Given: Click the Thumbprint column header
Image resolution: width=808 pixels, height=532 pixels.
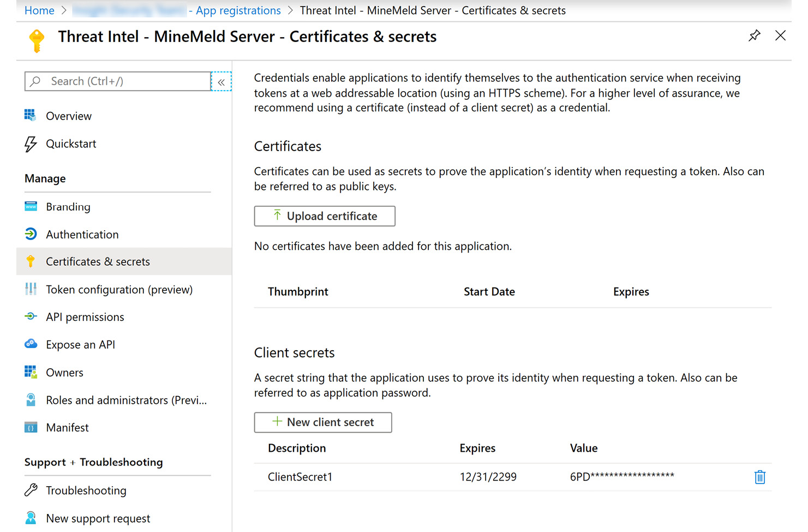Looking at the screenshot, I should (298, 291).
